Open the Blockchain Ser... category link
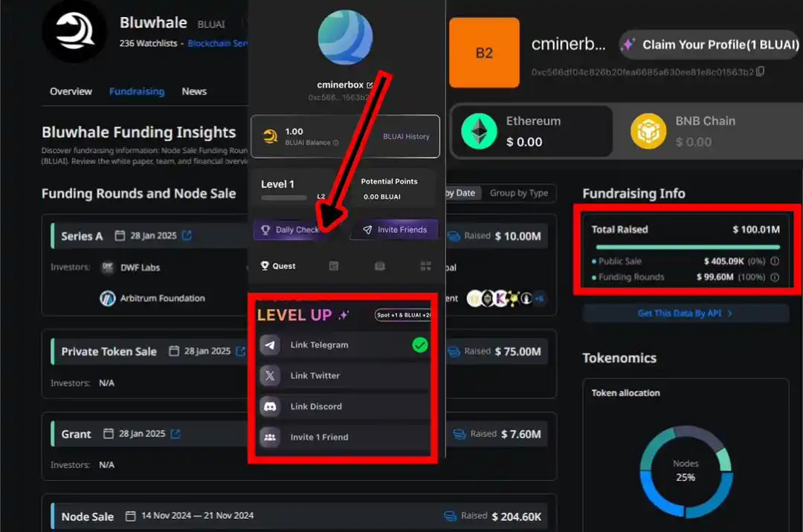Image resolution: width=803 pixels, height=532 pixels. 218,44
